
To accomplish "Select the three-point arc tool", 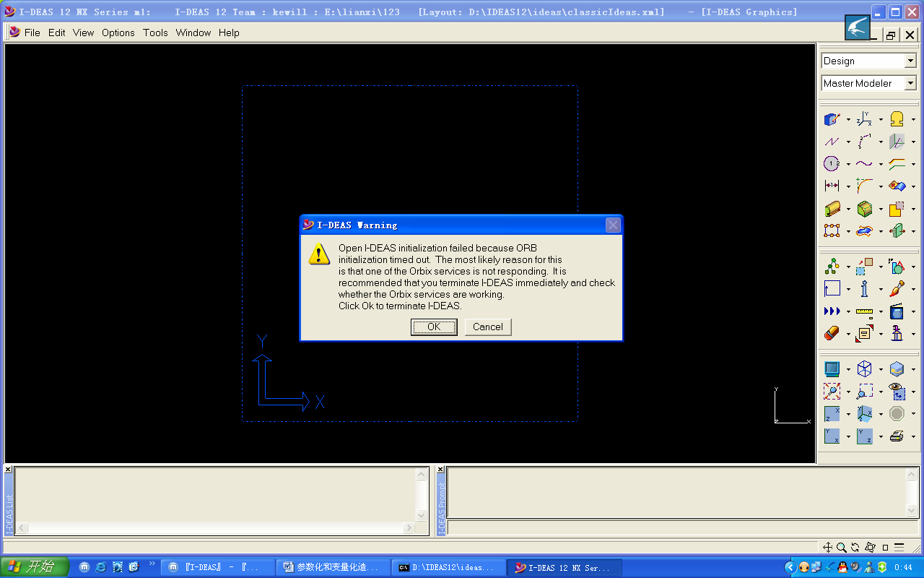I will (864, 142).
